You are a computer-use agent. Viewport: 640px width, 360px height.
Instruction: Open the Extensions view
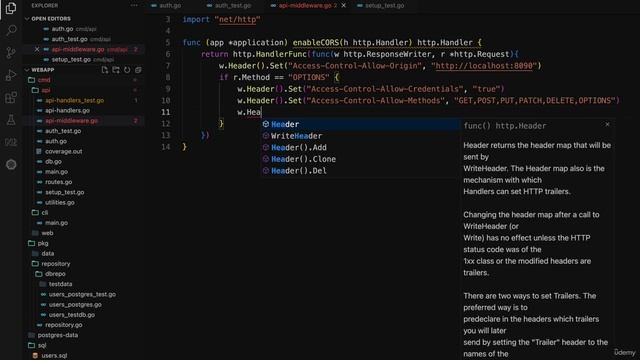point(11,98)
